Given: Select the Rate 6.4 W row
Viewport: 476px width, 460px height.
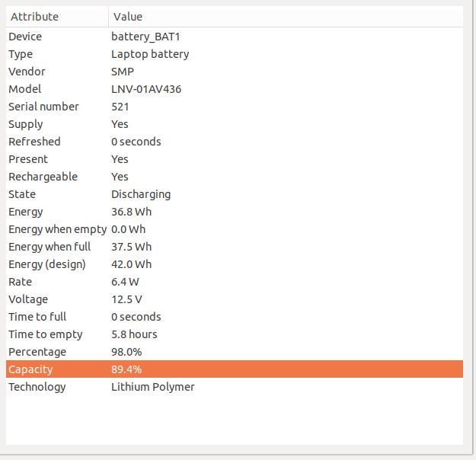Looking at the screenshot, I should point(235,282).
